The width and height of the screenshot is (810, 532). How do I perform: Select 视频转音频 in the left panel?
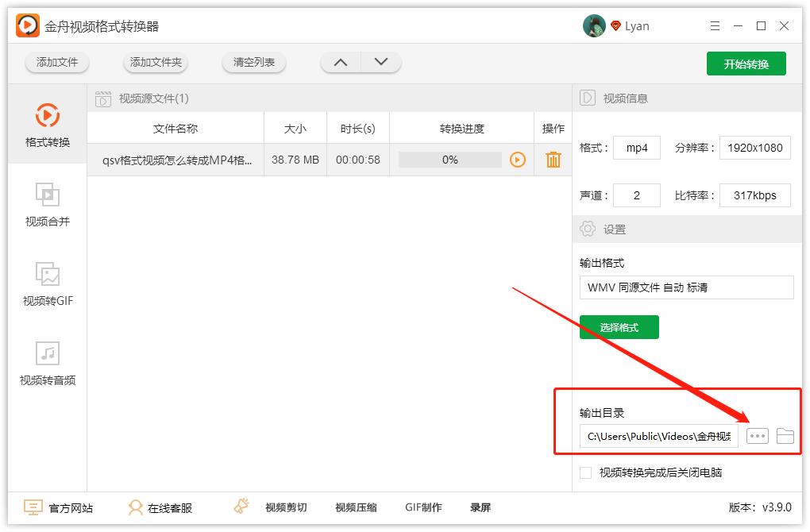48,364
